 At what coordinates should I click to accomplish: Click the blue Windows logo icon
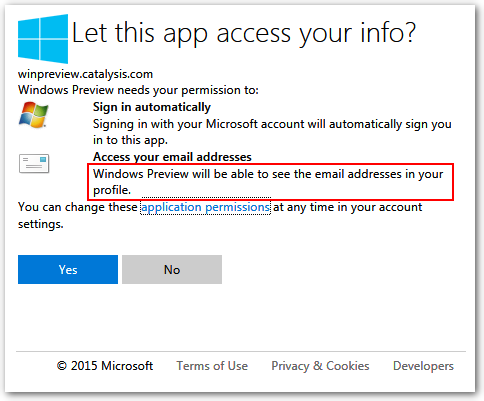(x=43, y=39)
